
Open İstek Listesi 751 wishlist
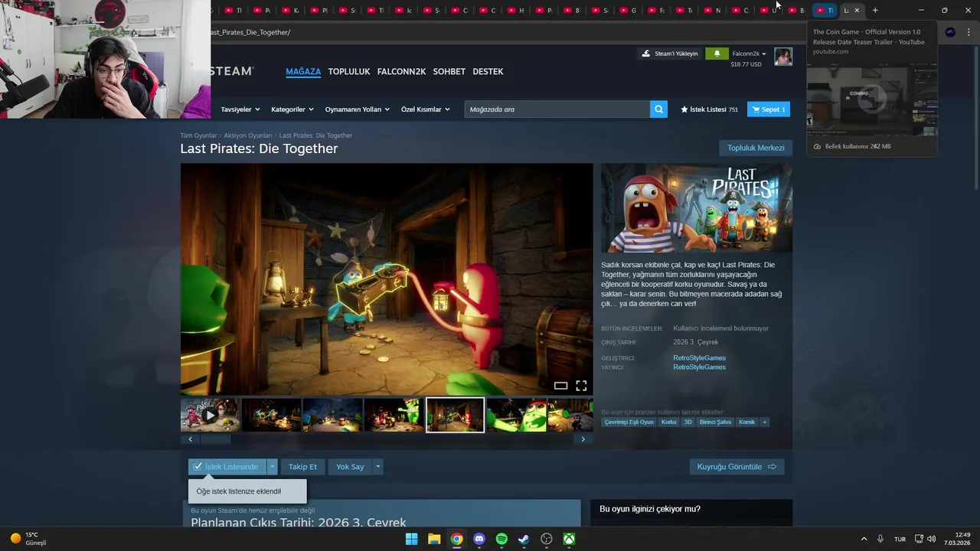709,109
